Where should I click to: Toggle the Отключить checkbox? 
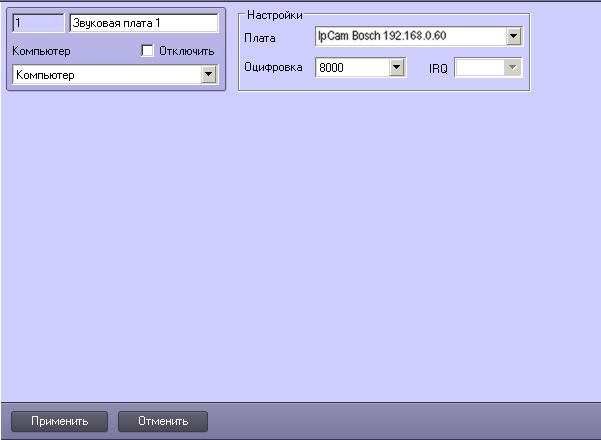[148, 50]
